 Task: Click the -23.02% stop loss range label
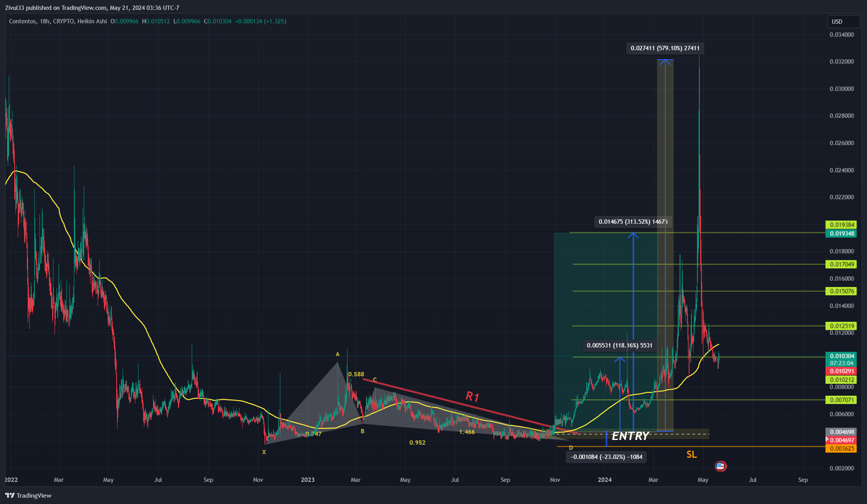pos(606,457)
